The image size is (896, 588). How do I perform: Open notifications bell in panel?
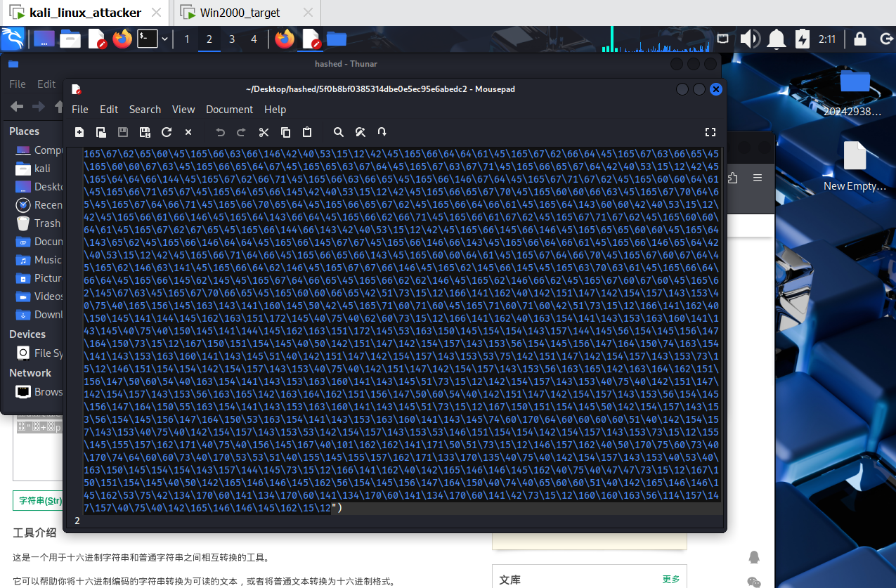coord(777,39)
